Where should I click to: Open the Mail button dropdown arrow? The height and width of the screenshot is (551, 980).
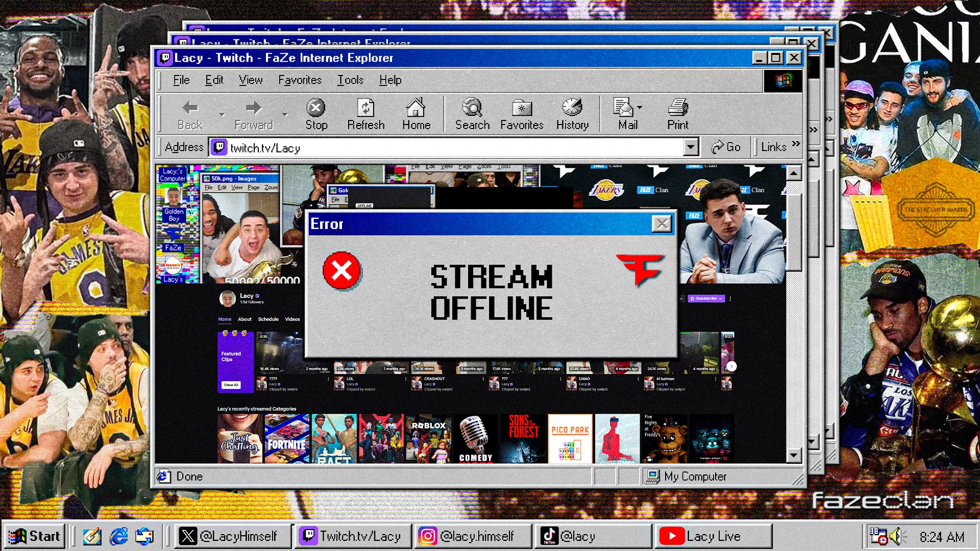point(640,108)
